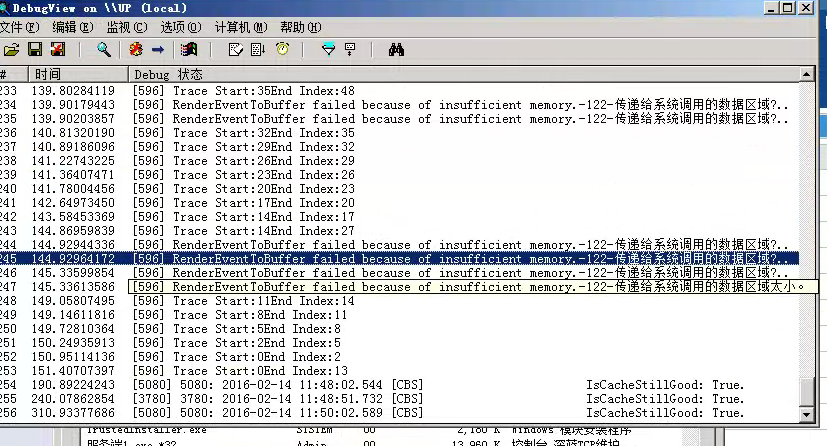Open the 文件(F) menu
The height and width of the screenshot is (446, 827).
pos(19,27)
